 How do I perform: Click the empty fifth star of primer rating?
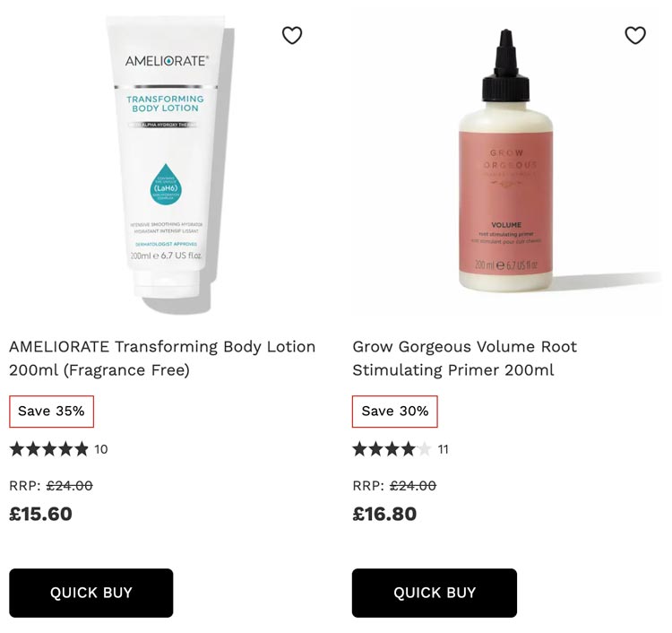click(425, 449)
